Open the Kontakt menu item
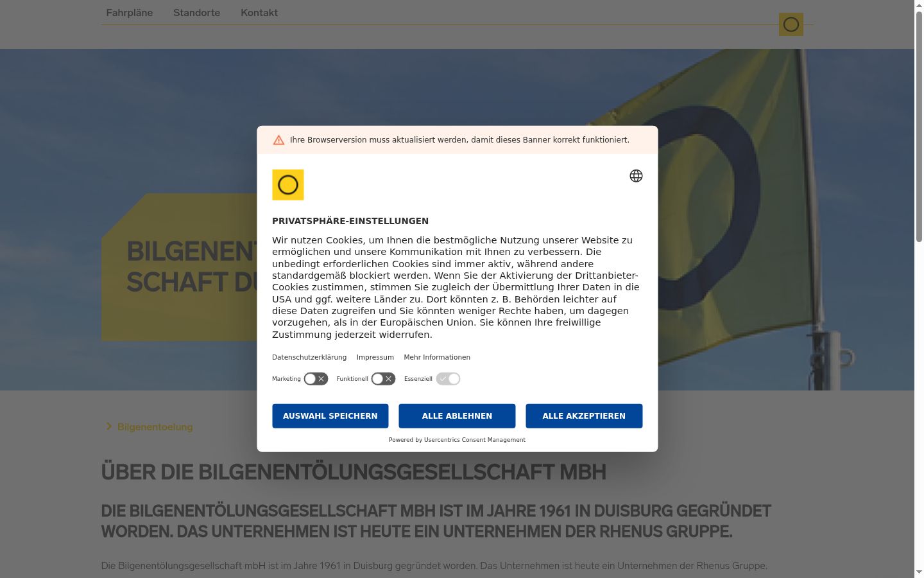924x578 pixels. click(x=259, y=13)
